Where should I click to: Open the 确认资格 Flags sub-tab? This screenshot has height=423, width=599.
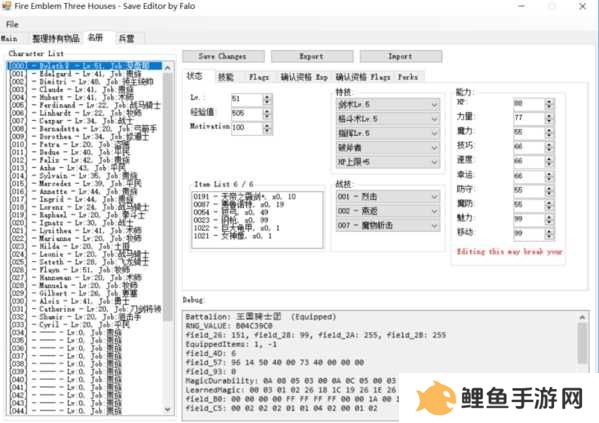click(363, 77)
